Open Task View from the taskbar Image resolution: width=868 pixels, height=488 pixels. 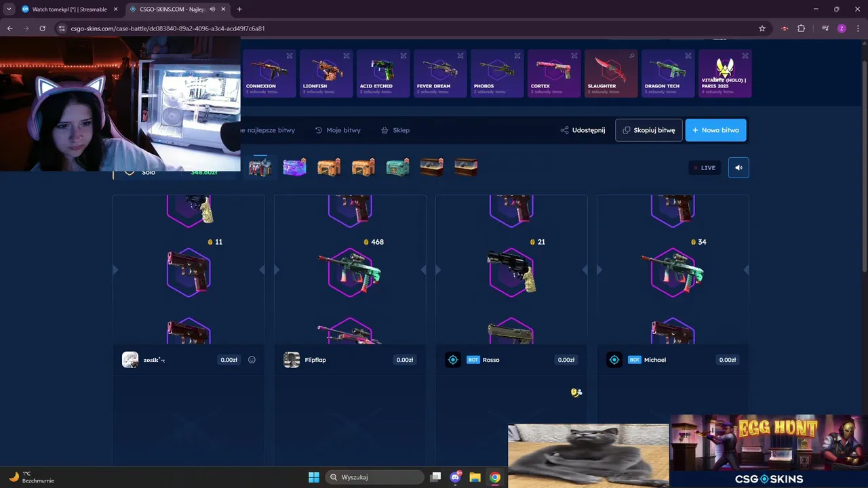(436, 477)
